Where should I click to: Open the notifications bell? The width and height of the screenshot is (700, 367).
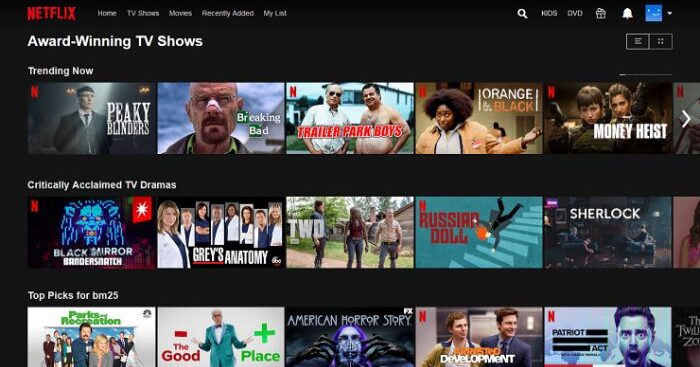[x=627, y=13]
